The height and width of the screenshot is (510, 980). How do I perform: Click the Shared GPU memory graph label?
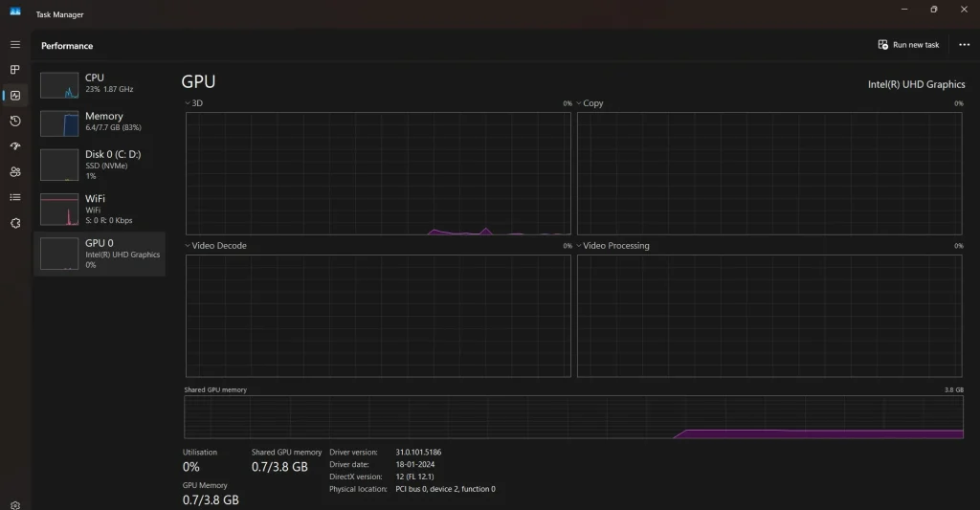(x=215, y=389)
